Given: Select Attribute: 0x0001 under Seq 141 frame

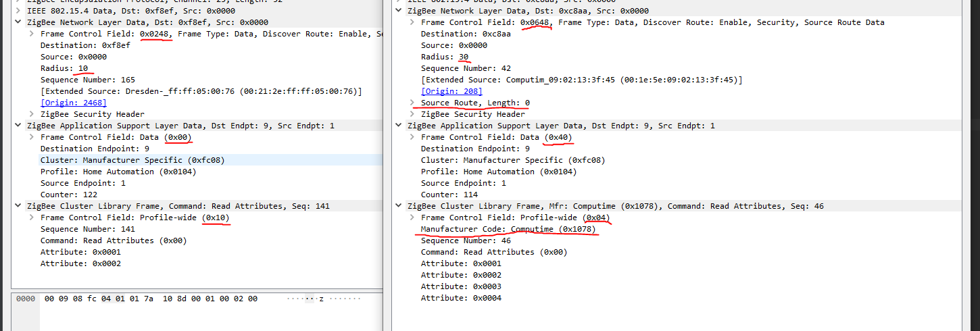Looking at the screenshot, I should point(80,252).
